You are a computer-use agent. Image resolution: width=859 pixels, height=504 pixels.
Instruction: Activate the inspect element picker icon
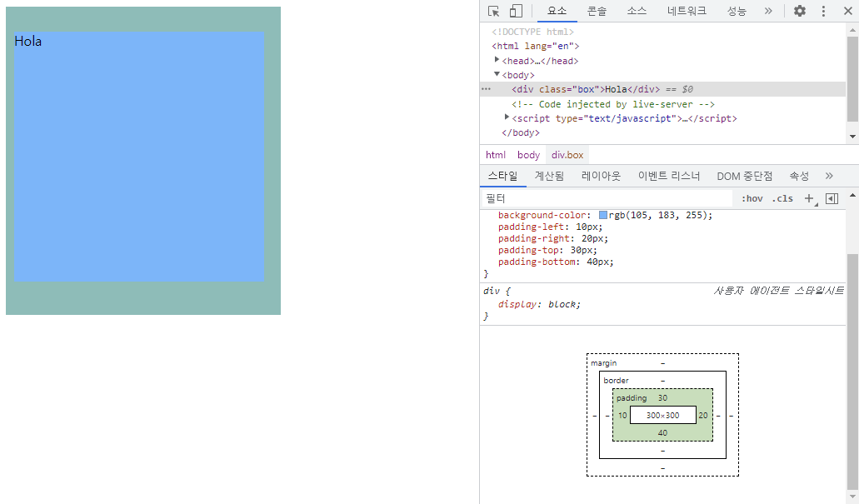[493, 11]
